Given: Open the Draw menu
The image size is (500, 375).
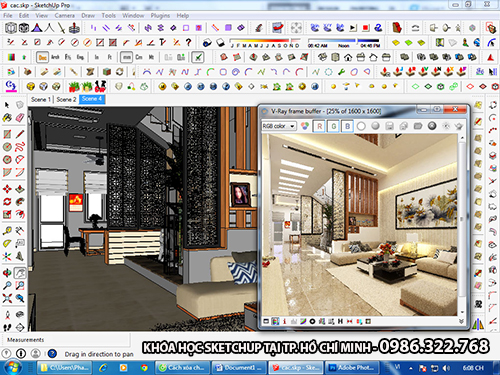Looking at the screenshot, I should pyautogui.click(x=88, y=16).
